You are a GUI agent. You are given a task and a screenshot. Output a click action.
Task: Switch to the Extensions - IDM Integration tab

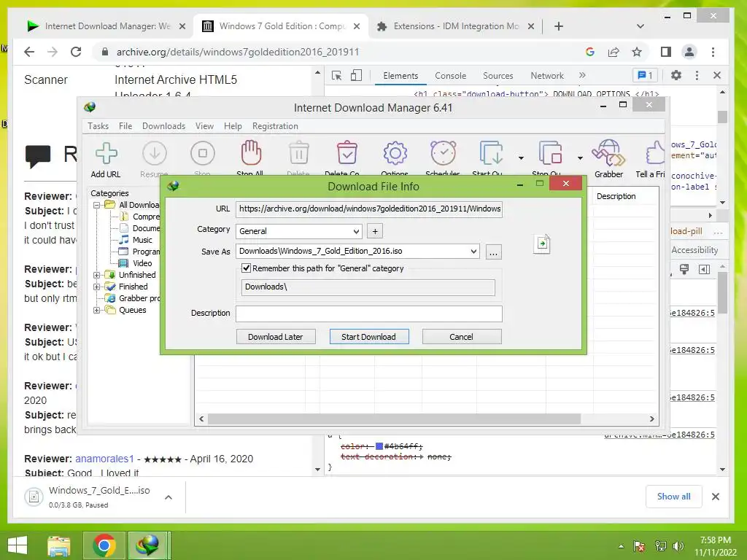point(456,26)
